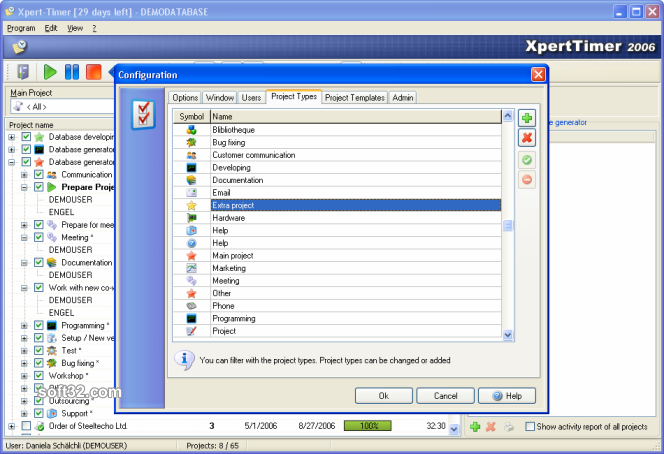Pause the timer using blue pause button

[72, 72]
